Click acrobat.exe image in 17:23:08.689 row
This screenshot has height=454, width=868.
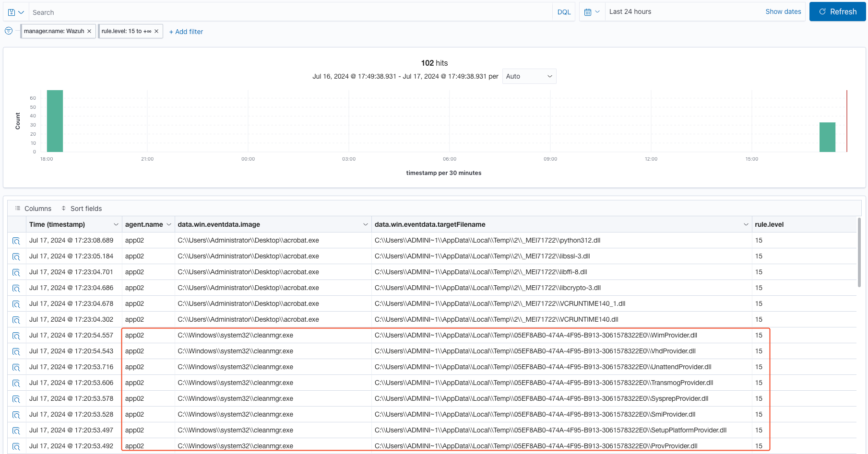[248, 240]
